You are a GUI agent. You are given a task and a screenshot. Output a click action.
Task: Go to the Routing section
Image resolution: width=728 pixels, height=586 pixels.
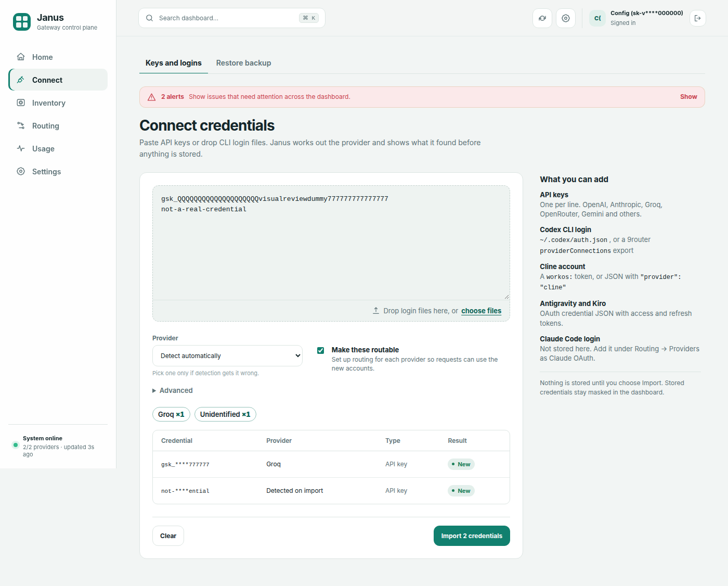tap(58, 126)
